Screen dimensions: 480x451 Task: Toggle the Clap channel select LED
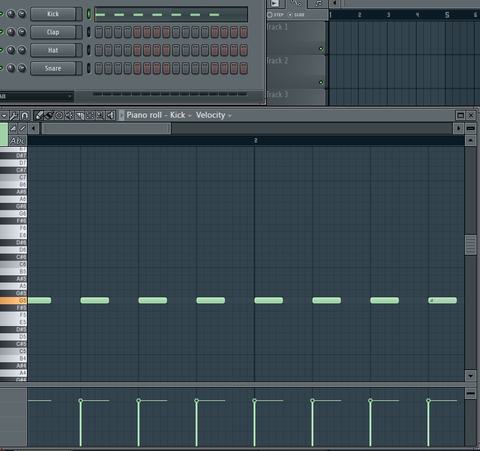coord(89,32)
